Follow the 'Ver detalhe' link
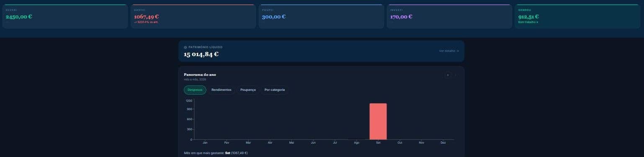This screenshot has width=644, height=157. click(449, 51)
